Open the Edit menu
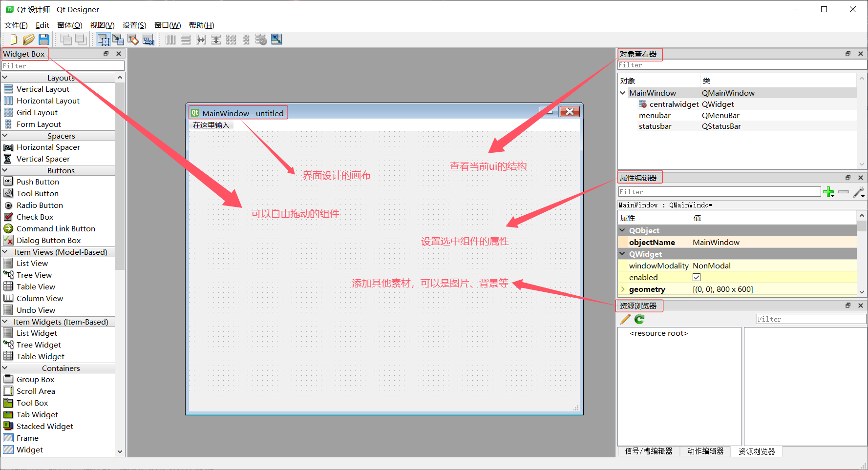 click(x=42, y=25)
